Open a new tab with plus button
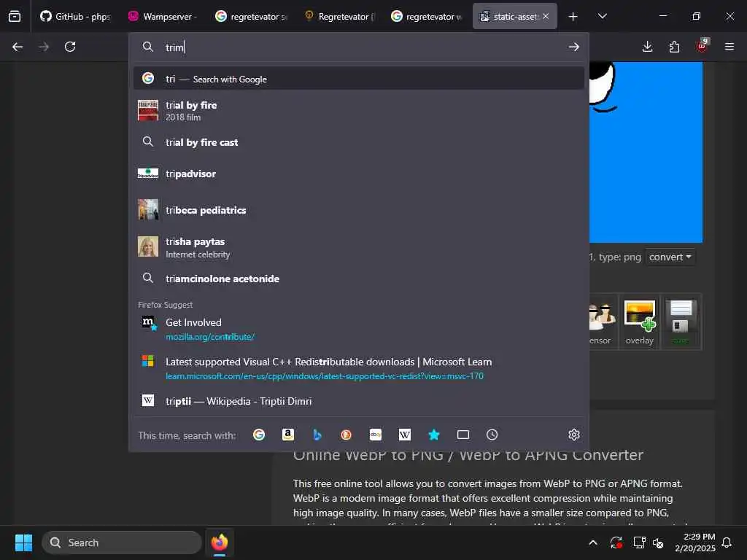747x560 pixels. click(x=573, y=17)
